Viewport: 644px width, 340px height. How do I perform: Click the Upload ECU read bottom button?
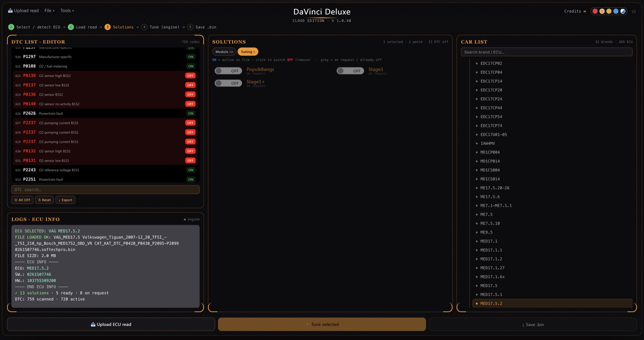[x=111, y=324]
